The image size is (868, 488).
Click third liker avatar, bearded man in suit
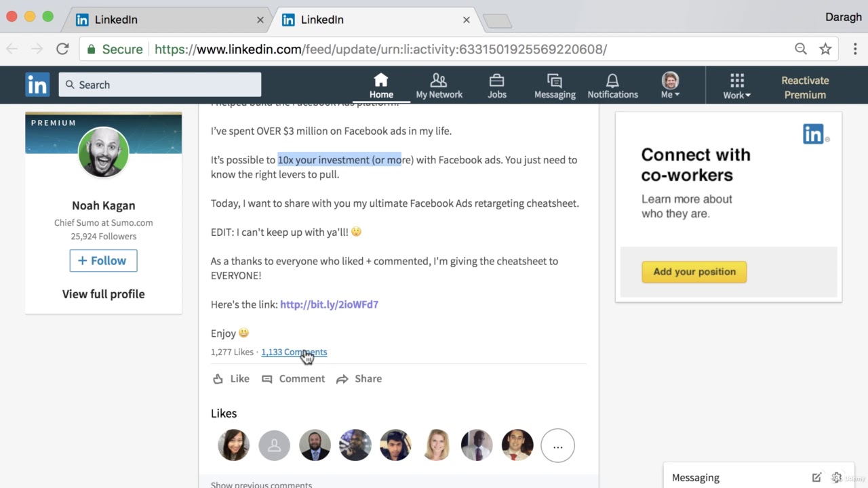coord(315,445)
